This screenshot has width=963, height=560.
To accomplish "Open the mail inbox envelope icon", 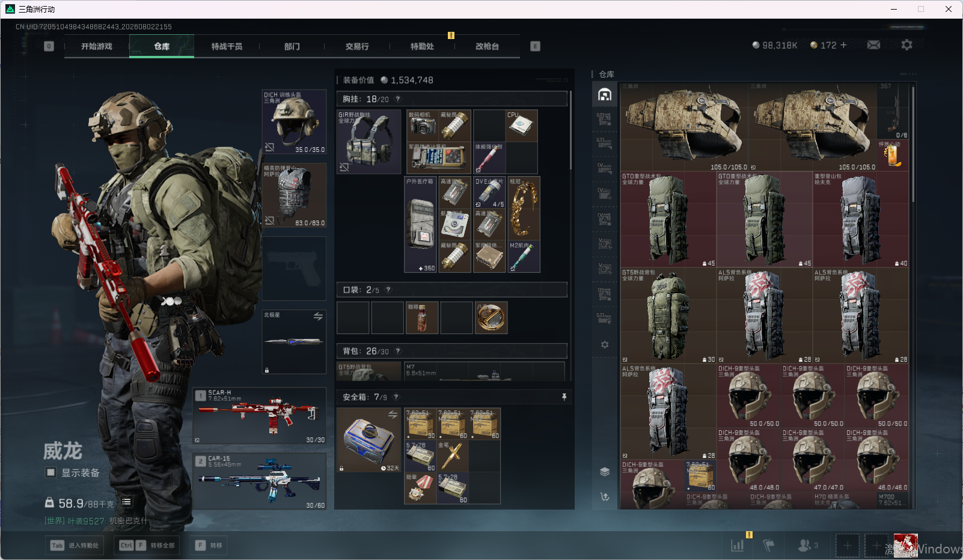I will click(x=873, y=45).
